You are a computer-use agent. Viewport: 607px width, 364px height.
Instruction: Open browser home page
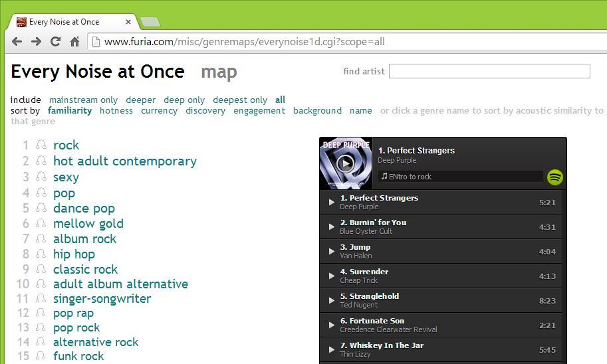click(74, 41)
